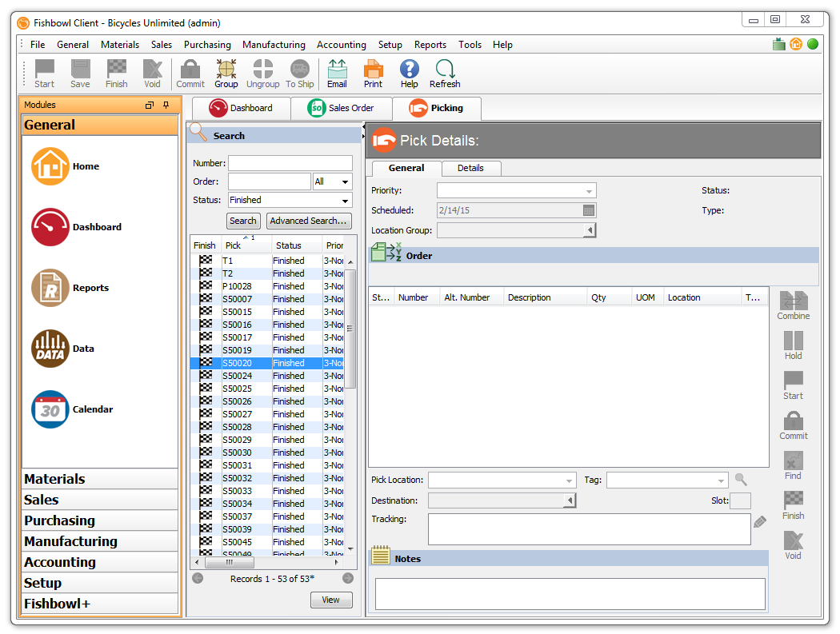Click the pick list vertical scrollbar thumb
840x634 pixels.
(350, 329)
